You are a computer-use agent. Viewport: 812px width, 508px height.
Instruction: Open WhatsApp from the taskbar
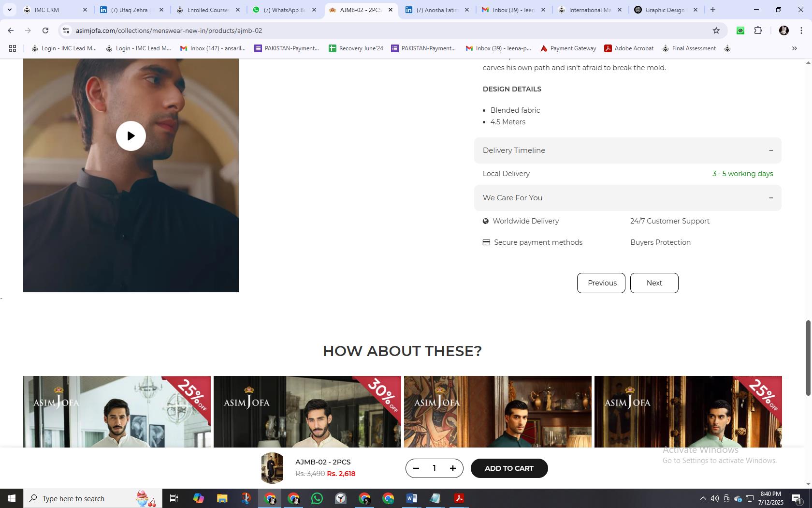(x=317, y=498)
